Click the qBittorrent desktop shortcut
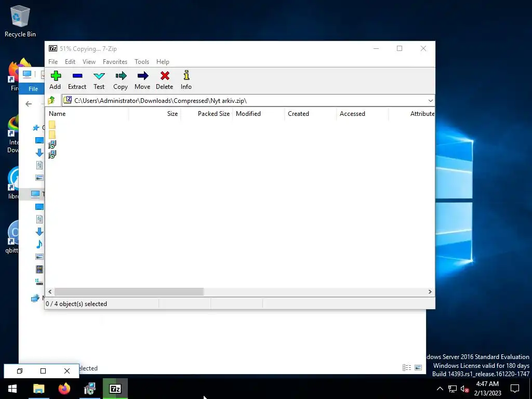The height and width of the screenshot is (399, 532). pos(13,237)
